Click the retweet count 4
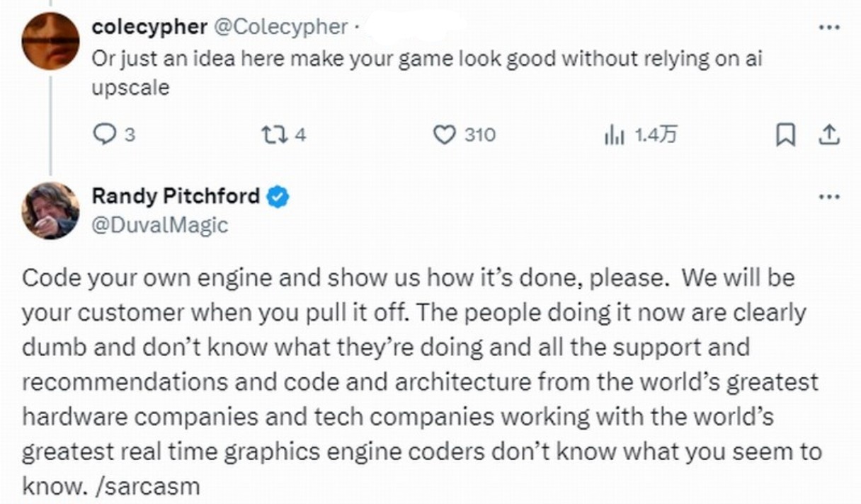This screenshot has height=504, width=861. click(300, 134)
